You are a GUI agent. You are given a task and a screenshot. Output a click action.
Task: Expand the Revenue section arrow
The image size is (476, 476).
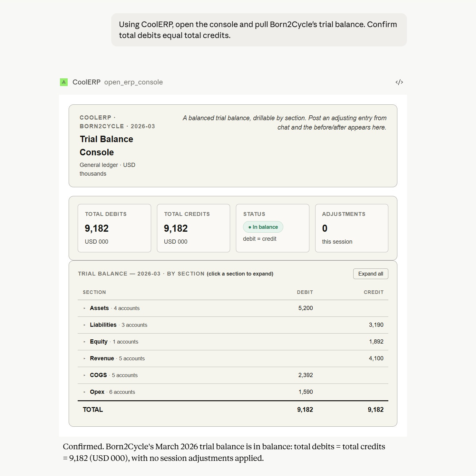tap(84, 359)
